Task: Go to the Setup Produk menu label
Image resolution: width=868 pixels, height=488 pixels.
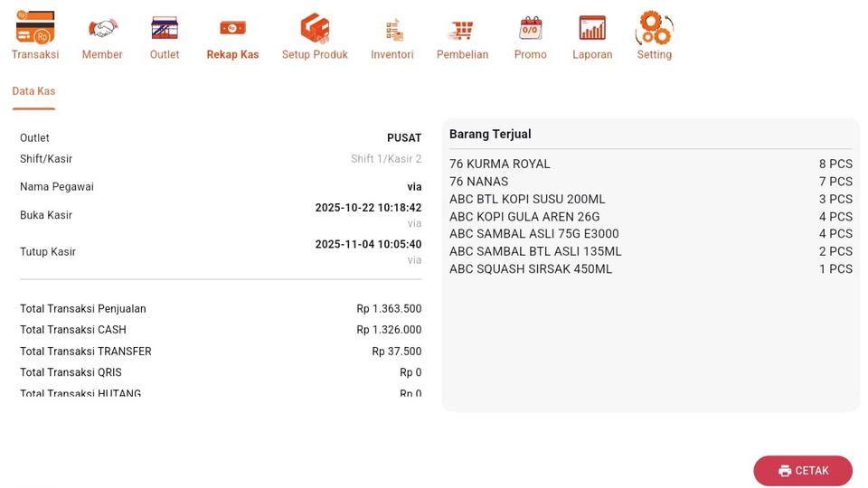Action: (x=315, y=54)
